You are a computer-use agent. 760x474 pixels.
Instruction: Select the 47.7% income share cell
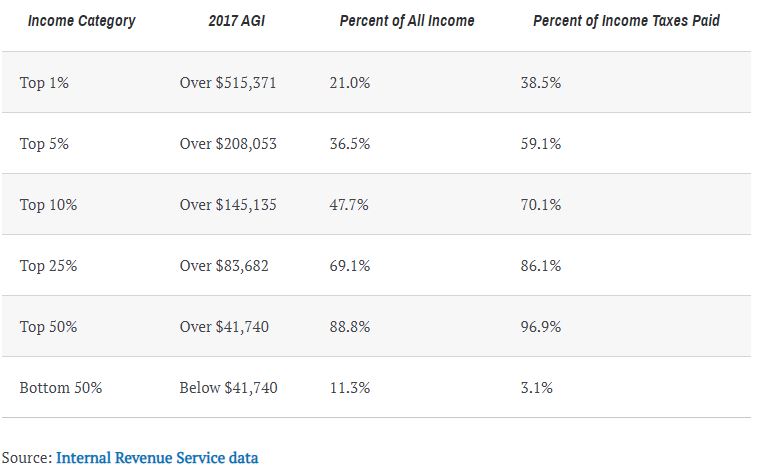[349, 205]
